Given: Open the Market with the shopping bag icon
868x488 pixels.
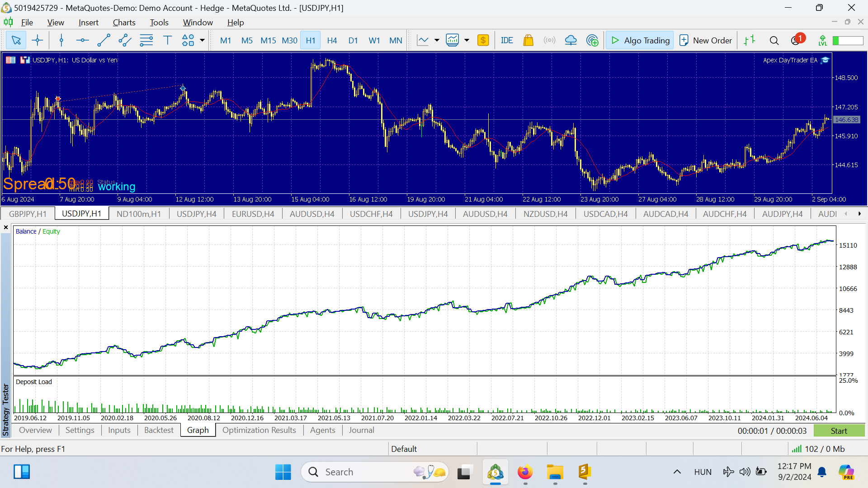Looking at the screenshot, I should click(x=528, y=40).
